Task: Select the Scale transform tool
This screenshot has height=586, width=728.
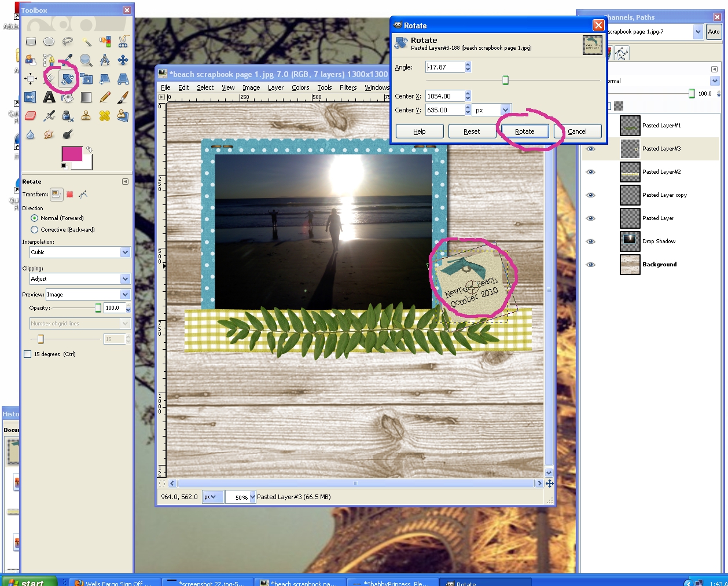Action: [87, 79]
